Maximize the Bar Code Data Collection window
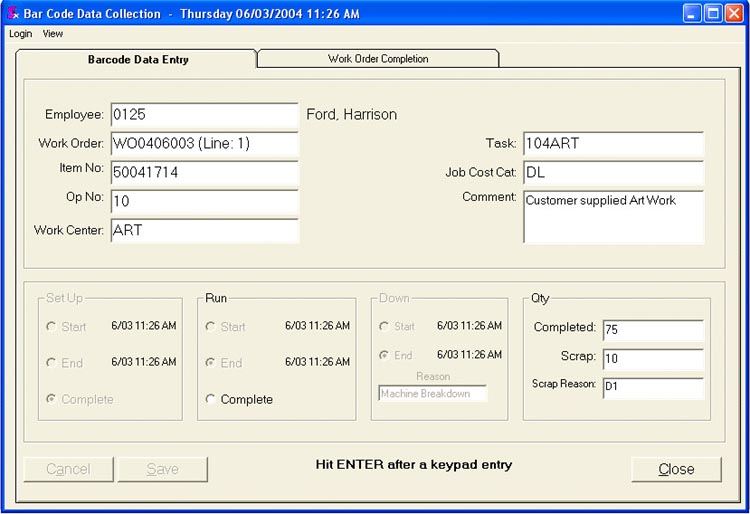Viewport: 750px width, 514px height. [x=713, y=13]
